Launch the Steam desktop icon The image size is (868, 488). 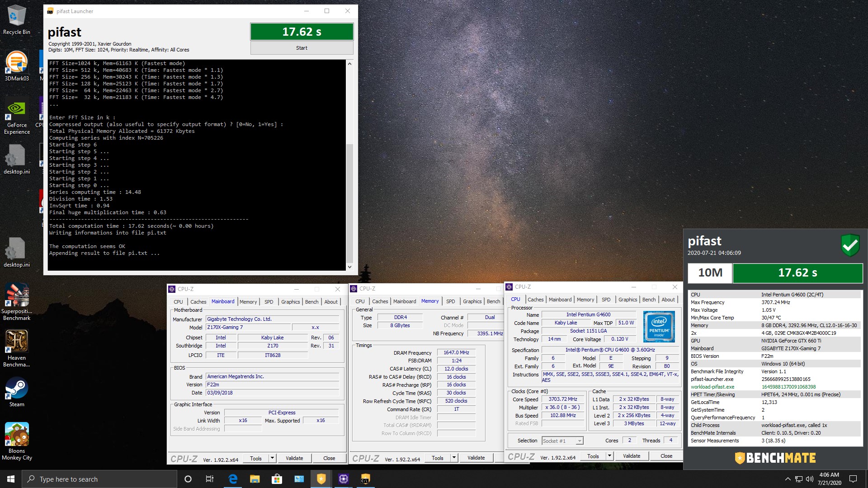(17, 392)
